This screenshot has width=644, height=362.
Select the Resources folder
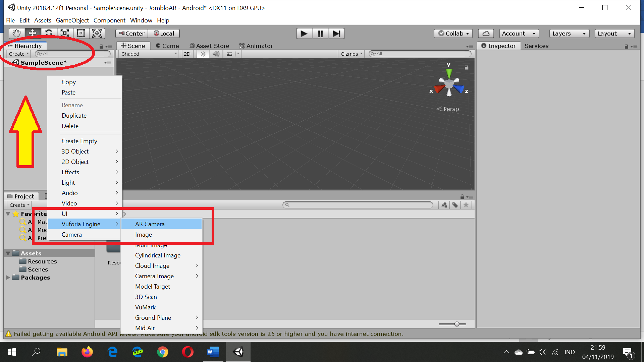click(x=38, y=261)
